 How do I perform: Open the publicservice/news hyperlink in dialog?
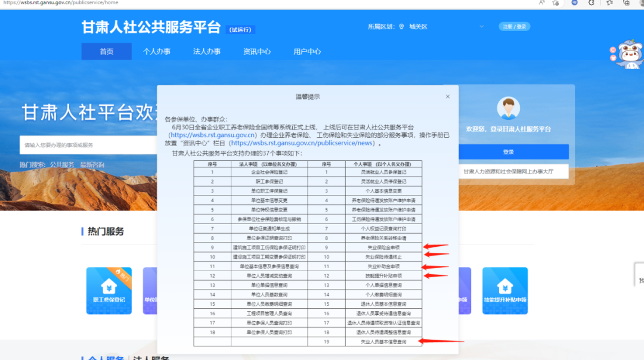[302, 143]
